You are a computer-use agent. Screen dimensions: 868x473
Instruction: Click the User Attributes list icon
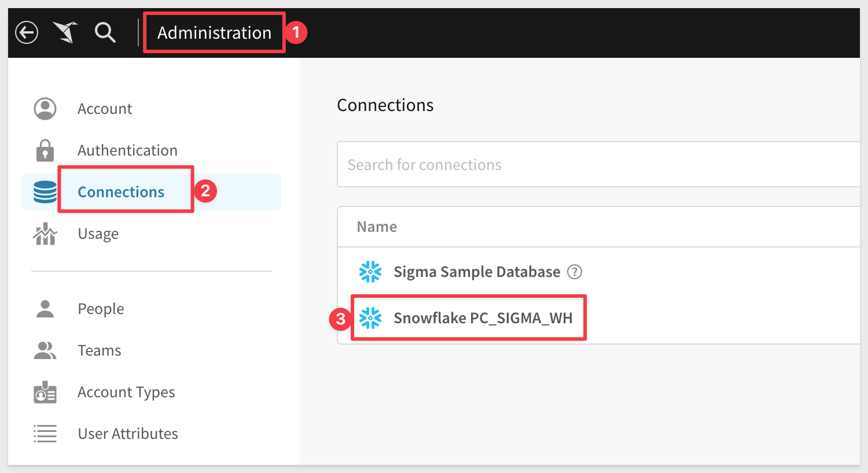[45, 434]
